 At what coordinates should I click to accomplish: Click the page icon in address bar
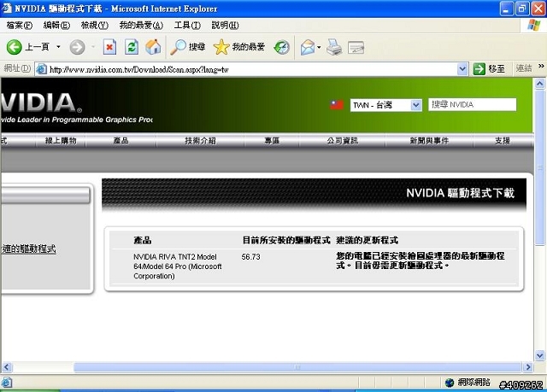pyautogui.click(x=42, y=69)
